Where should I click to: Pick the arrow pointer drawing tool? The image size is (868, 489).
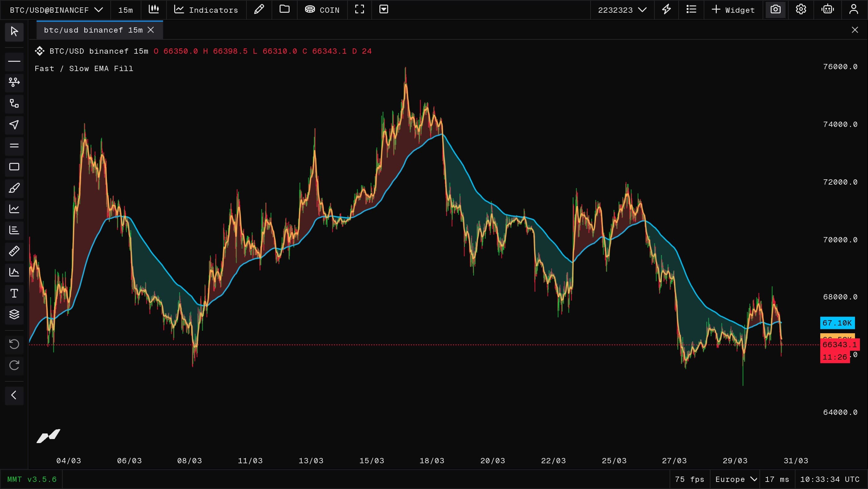click(14, 125)
